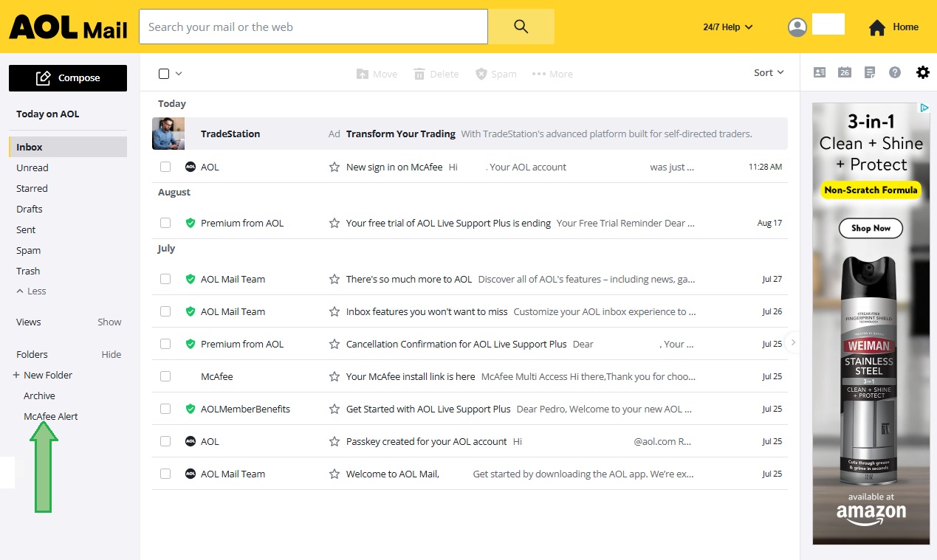Screen dimensions: 937x560
Task: Collapse folder list with Less
Action: click(31, 291)
